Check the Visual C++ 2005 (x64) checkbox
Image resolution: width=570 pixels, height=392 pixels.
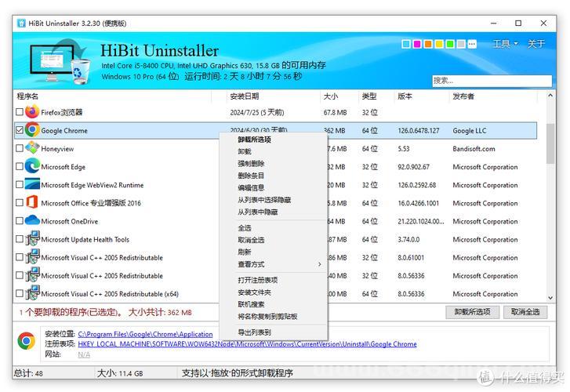coord(20,293)
